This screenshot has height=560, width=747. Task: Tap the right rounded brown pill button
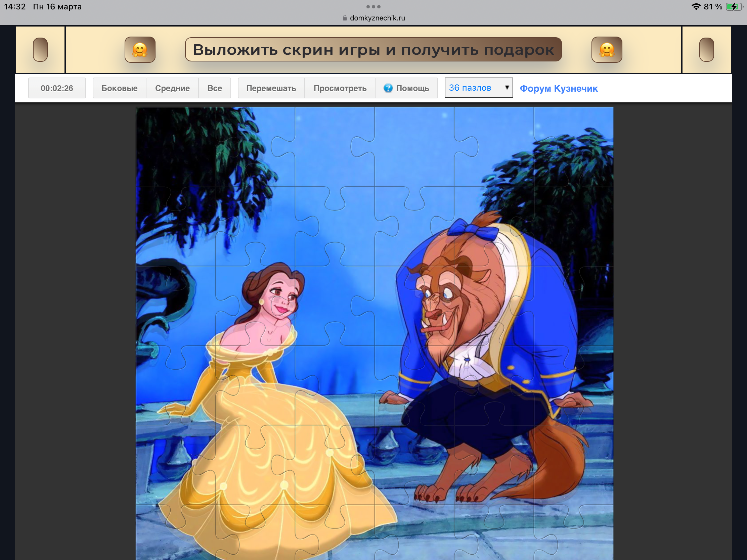(x=706, y=50)
